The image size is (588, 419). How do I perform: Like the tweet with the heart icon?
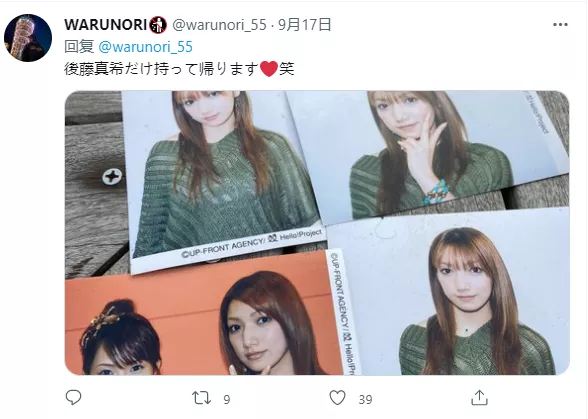[x=338, y=398]
